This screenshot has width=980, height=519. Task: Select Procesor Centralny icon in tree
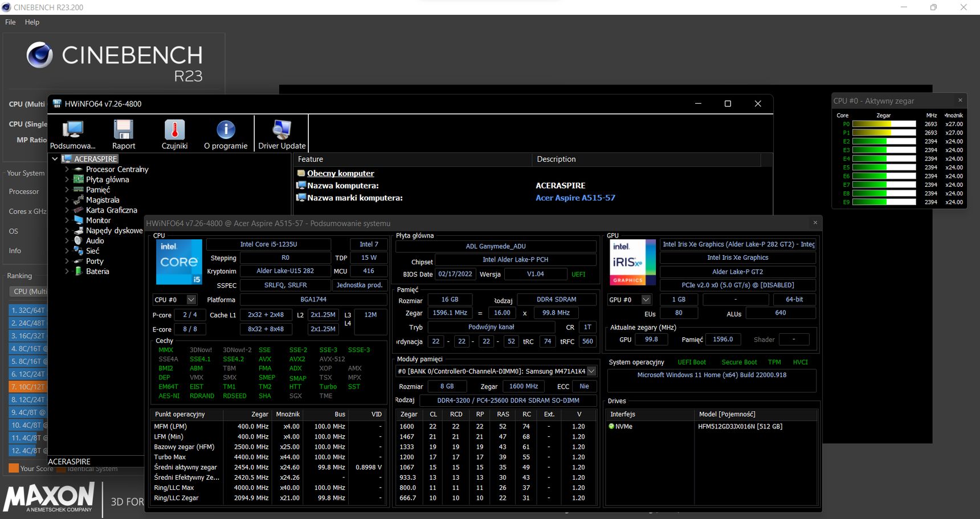(79, 169)
